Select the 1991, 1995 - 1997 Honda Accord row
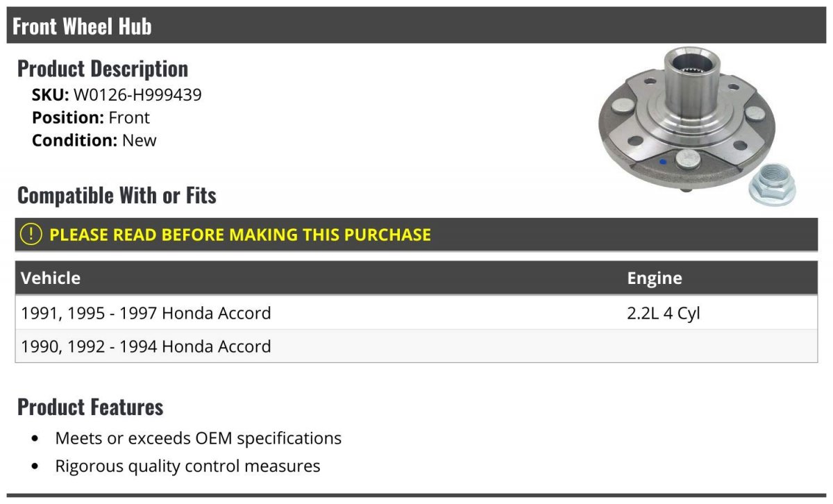The image size is (833, 504). coord(416,313)
